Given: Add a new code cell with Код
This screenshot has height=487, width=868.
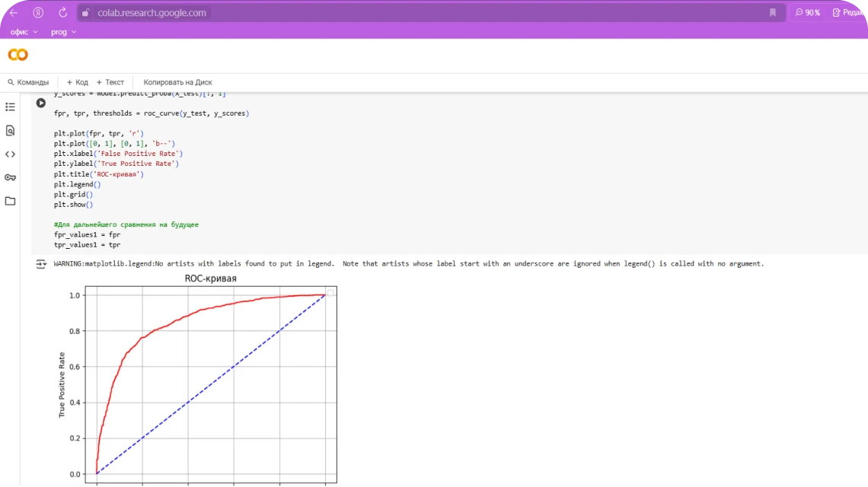Looking at the screenshot, I should point(78,82).
